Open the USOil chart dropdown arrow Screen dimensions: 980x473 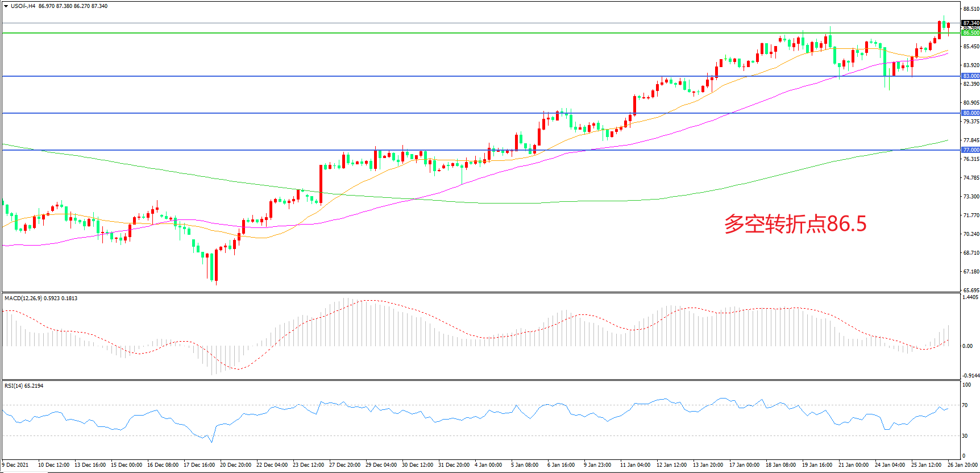click(x=6, y=6)
